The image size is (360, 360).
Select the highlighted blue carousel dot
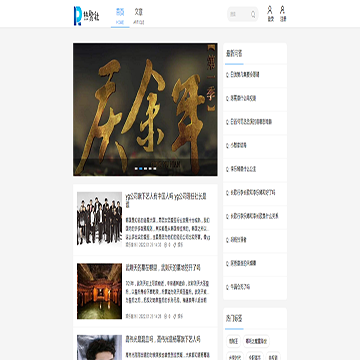point(141,169)
